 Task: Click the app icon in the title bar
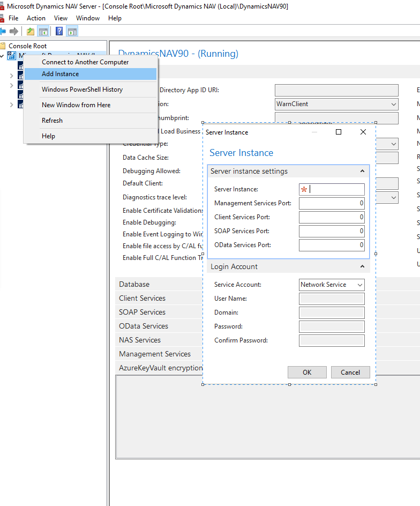(2, 6)
